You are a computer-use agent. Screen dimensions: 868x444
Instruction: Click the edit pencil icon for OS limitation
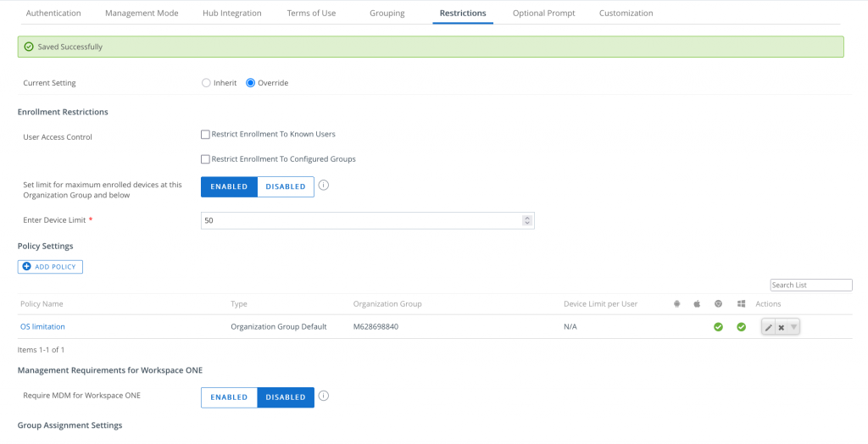pyautogui.click(x=769, y=327)
